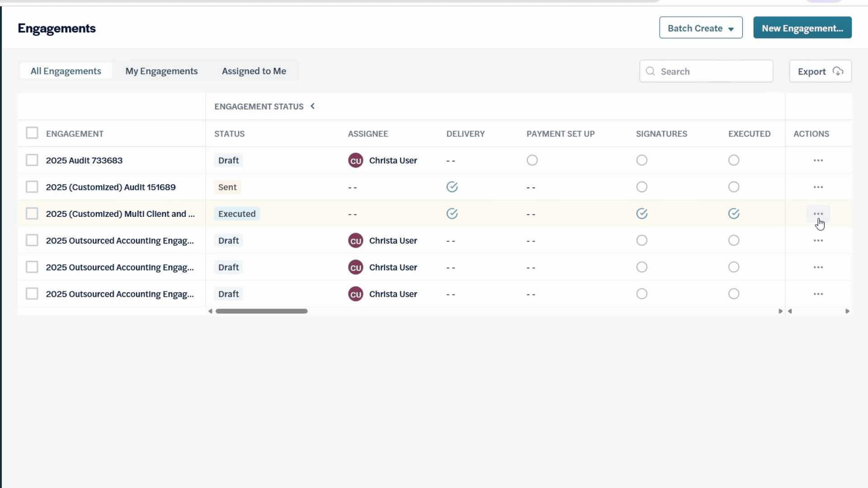Image resolution: width=868 pixels, height=488 pixels.
Task: Click the Draft status badge for Audit 733683
Action: click(x=228, y=160)
